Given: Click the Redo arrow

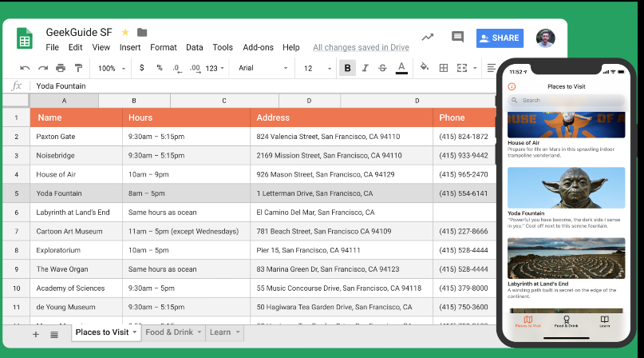Looking at the screenshot, I should pyautogui.click(x=43, y=68).
